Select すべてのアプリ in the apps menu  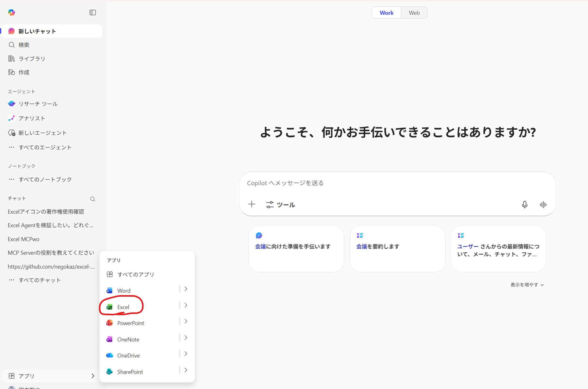[x=135, y=274]
